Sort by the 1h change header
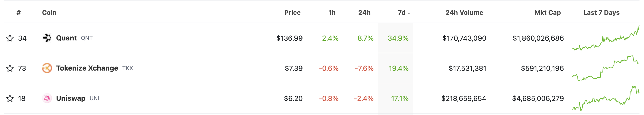 [332, 13]
